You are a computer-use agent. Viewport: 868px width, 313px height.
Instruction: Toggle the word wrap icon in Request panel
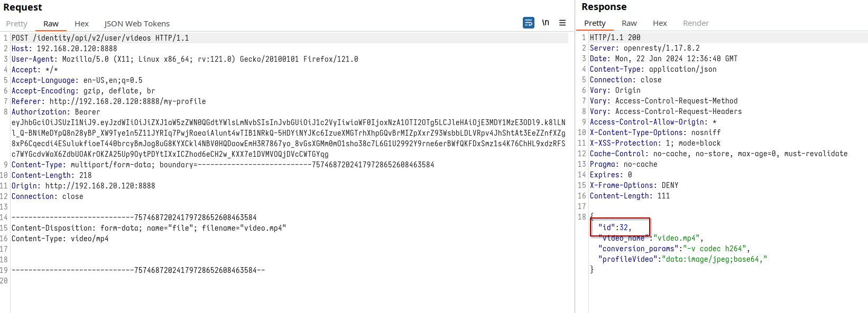click(528, 23)
